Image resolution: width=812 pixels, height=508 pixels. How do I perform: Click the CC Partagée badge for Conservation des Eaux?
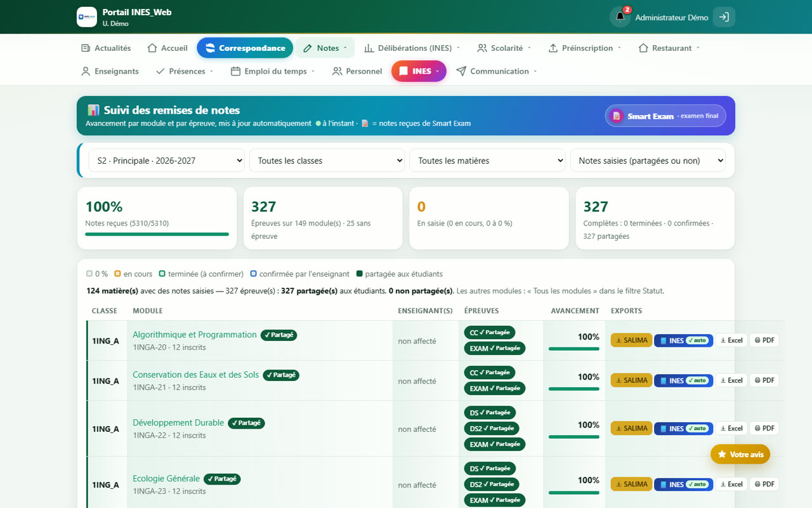pyautogui.click(x=490, y=373)
